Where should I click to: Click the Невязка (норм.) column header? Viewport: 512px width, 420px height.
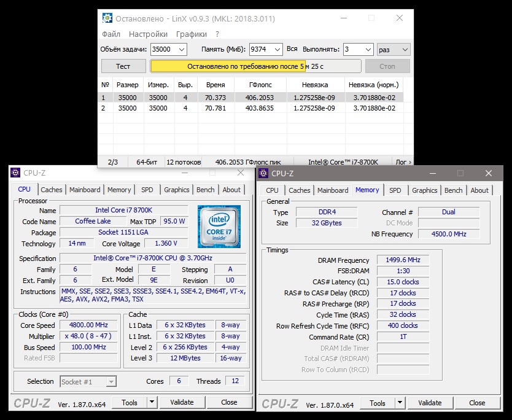[374, 85]
